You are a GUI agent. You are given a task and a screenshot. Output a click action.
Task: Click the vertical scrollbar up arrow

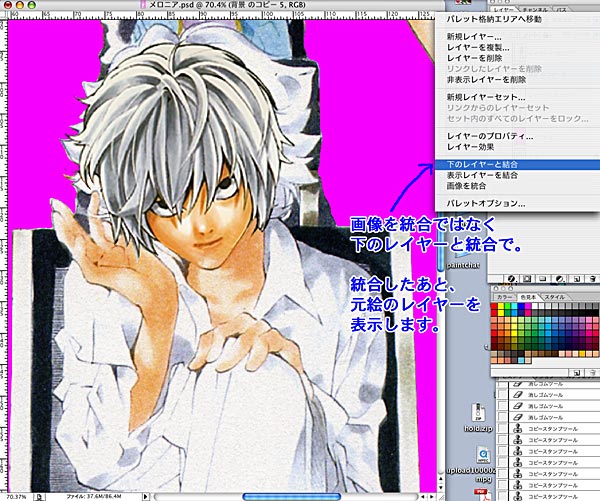(441, 478)
